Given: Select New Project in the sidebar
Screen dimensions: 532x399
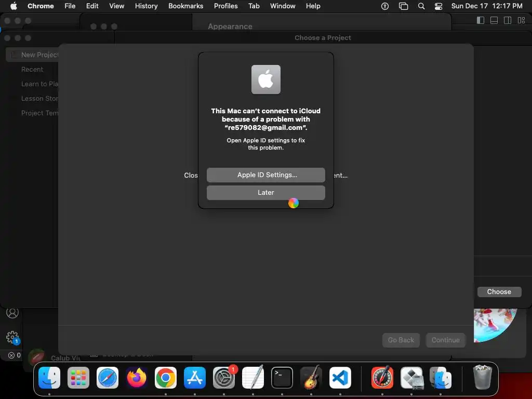Looking at the screenshot, I should click(32, 55).
